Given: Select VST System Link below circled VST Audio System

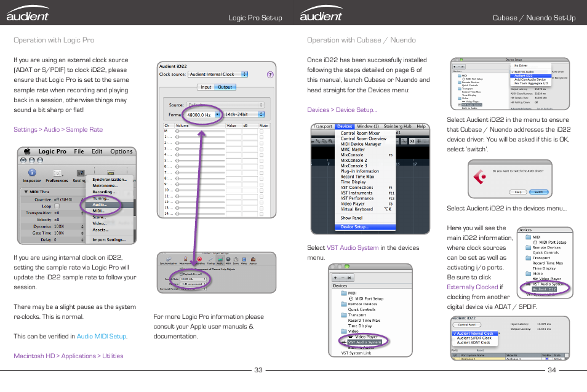Looking at the screenshot, I should coord(356,353).
